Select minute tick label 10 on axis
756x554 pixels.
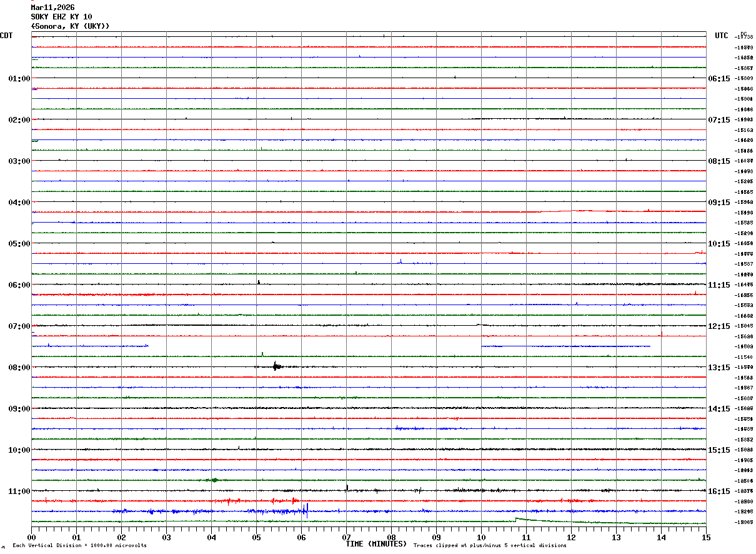click(481, 537)
